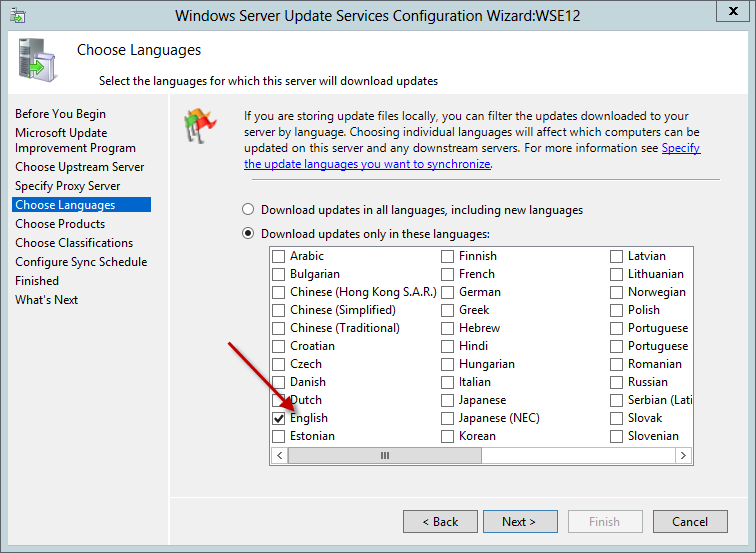Click the Back button
This screenshot has height=553, width=756.
(x=440, y=522)
